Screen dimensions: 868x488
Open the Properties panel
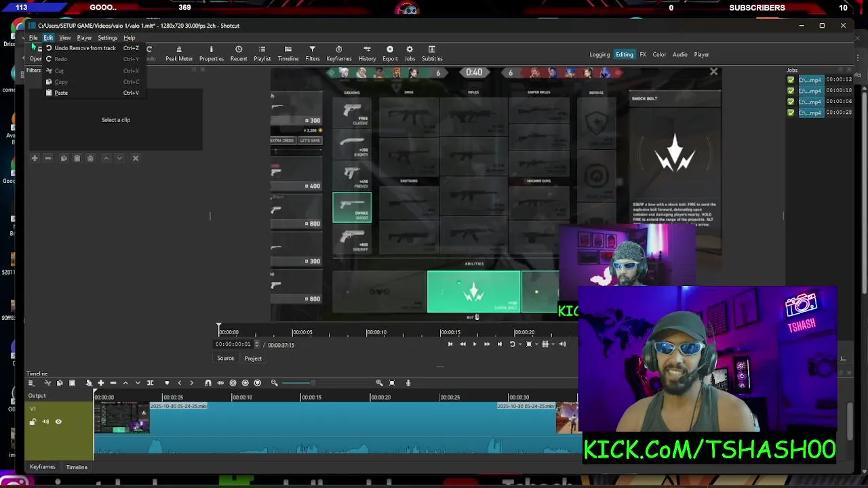211,54
